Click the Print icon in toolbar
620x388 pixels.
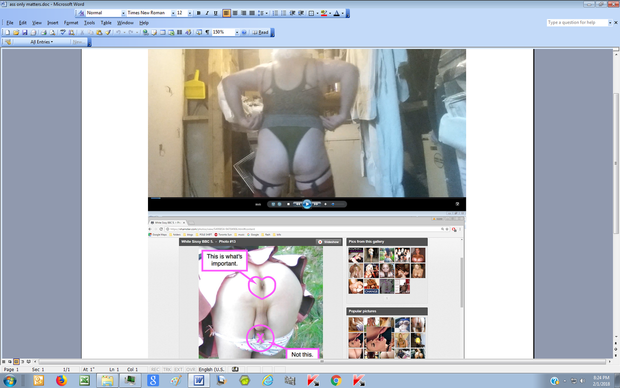(43, 32)
